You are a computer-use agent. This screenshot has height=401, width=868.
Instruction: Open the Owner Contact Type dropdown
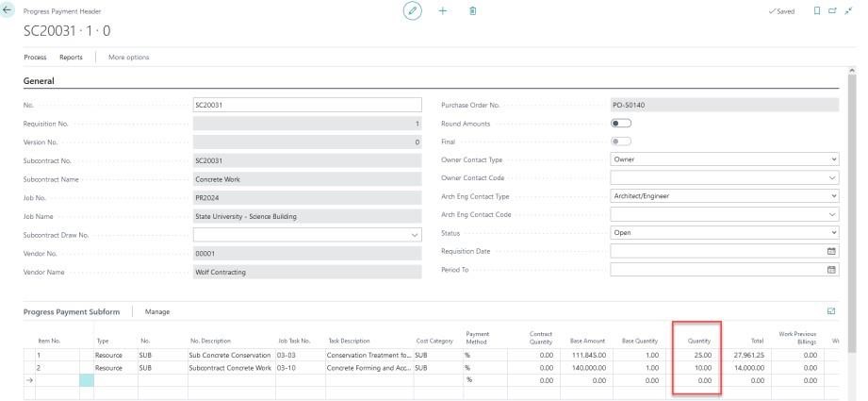click(x=724, y=159)
